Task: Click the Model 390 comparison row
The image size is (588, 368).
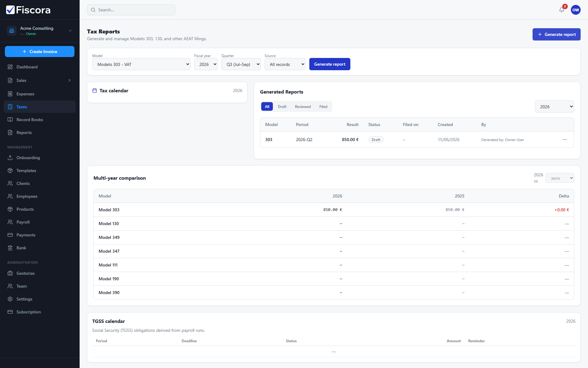Action: pos(334,293)
